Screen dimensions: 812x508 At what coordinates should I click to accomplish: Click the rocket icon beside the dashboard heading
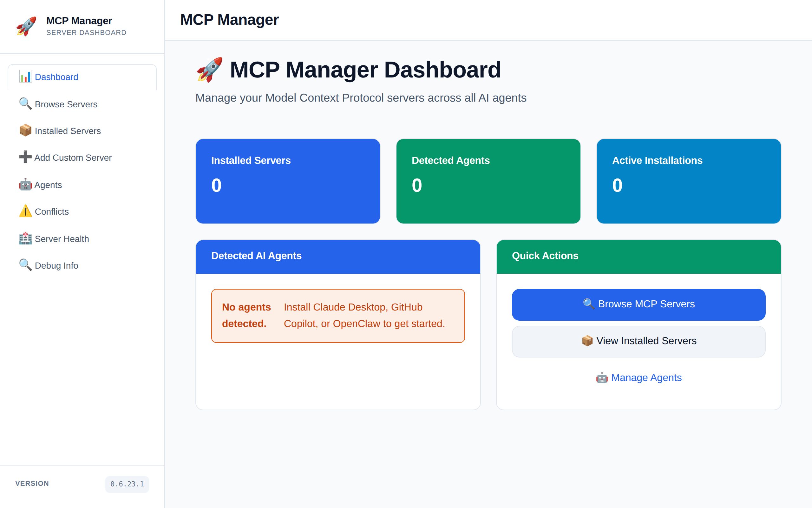(210, 70)
